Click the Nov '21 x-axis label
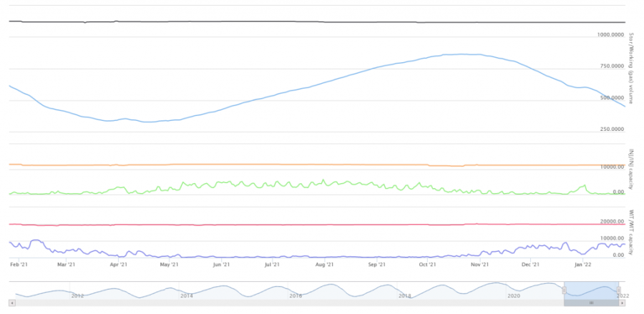644x314 pixels. 479,265
